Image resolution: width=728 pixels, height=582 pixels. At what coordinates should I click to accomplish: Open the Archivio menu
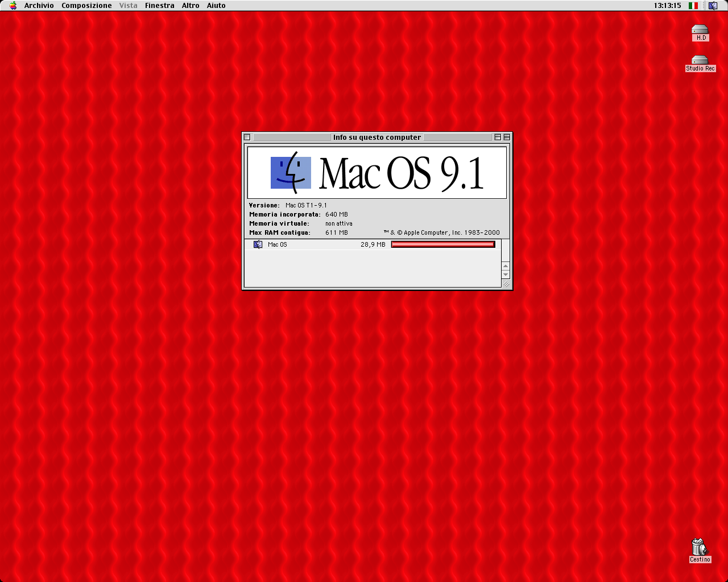(39, 6)
